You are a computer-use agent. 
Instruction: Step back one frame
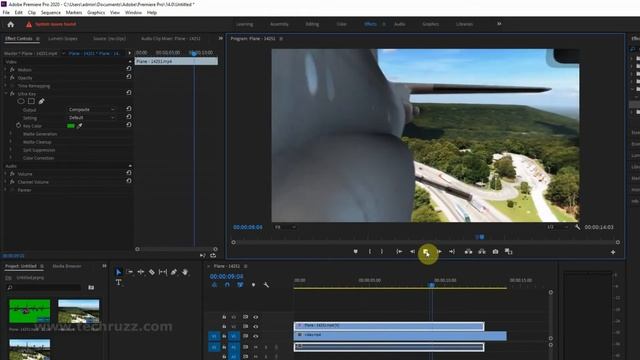[412, 252]
